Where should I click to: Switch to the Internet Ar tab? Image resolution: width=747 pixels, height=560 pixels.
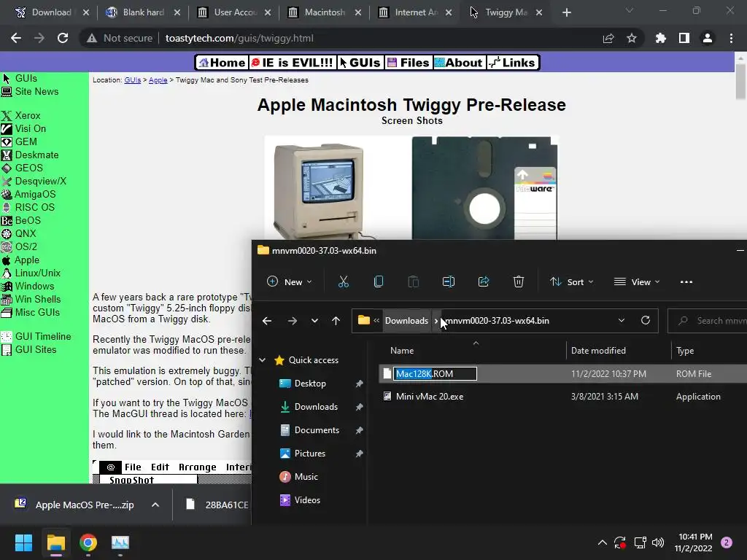[415, 12]
